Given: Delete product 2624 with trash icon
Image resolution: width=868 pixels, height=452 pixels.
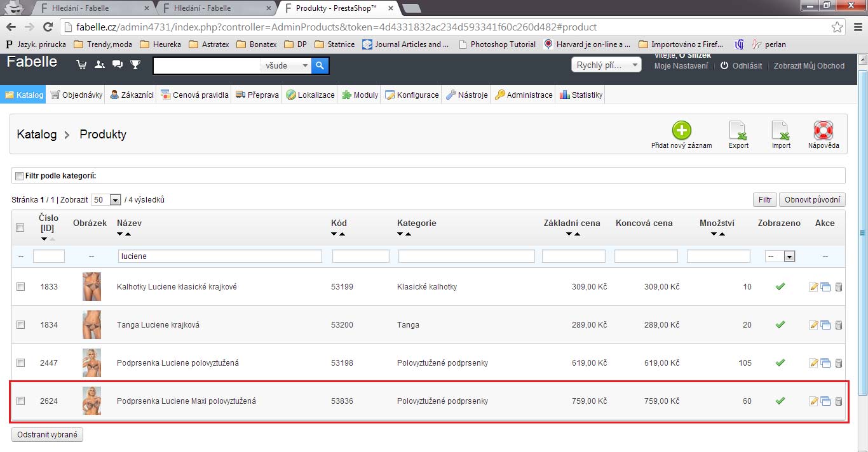Looking at the screenshot, I should [x=838, y=401].
